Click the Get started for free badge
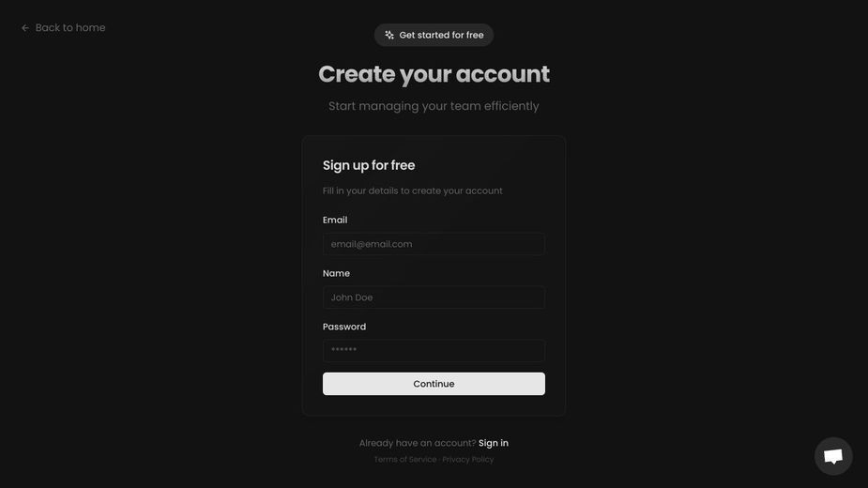The image size is (868, 488). pos(434,35)
